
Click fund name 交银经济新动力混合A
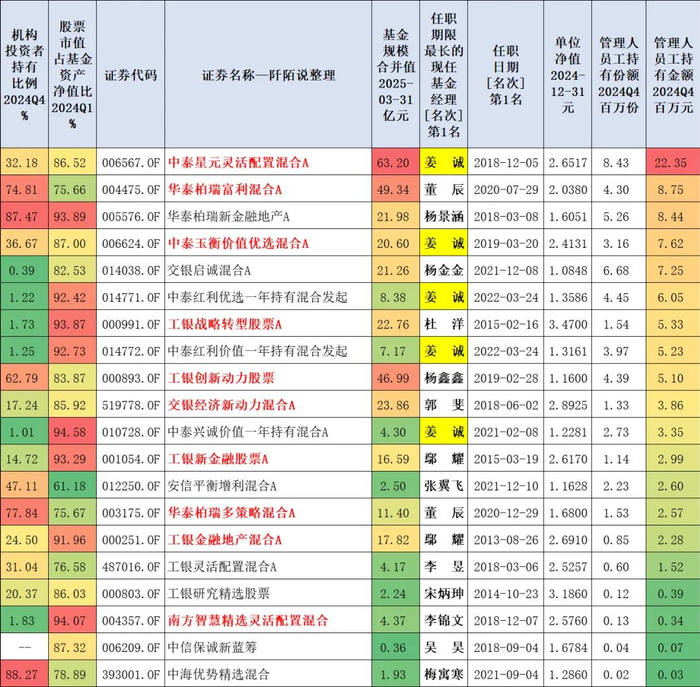point(232,405)
